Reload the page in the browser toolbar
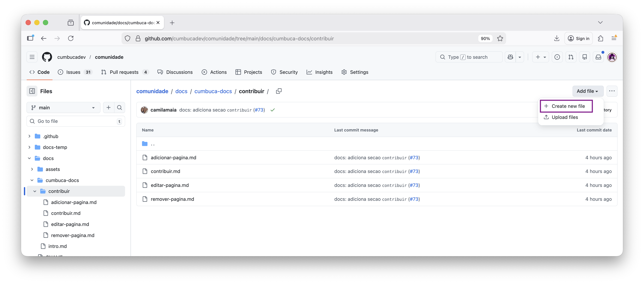Screen dimensions: 644x284 [x=71, y=38]
